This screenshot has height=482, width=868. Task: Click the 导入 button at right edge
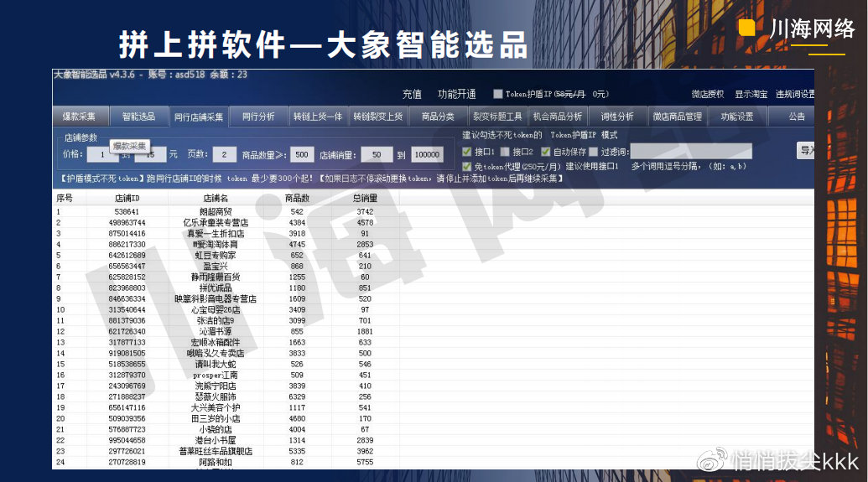805,150
